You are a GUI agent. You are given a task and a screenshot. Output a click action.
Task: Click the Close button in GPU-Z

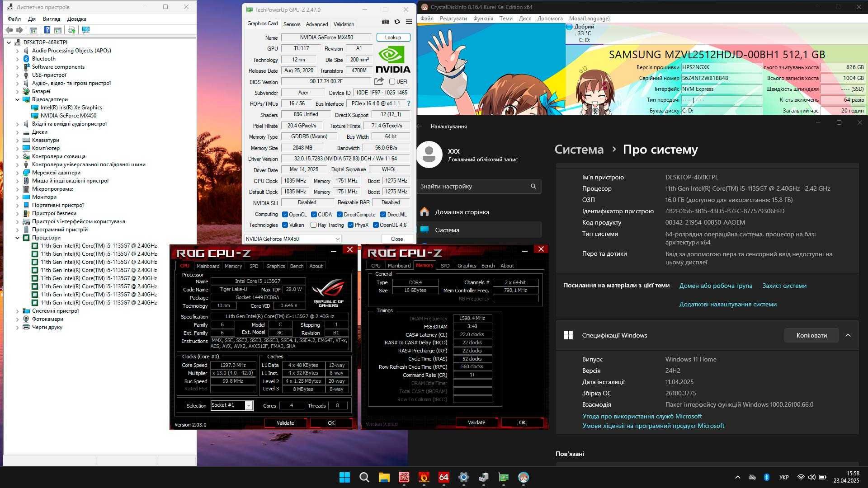pos(397,239)
